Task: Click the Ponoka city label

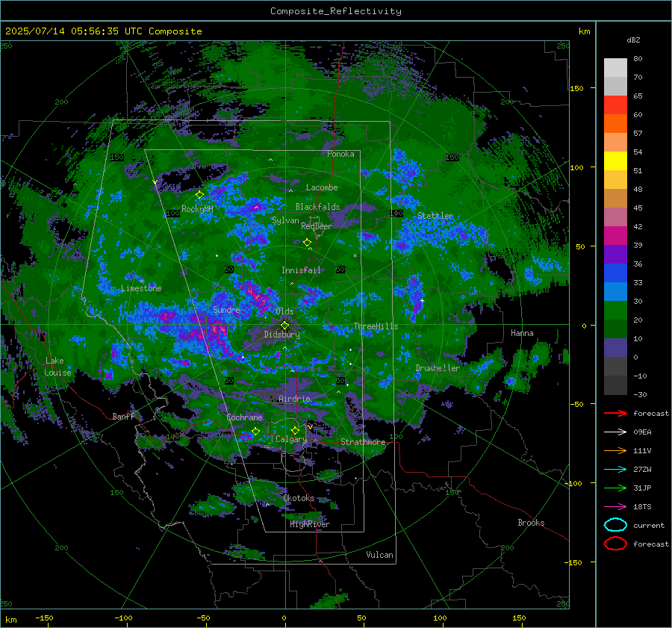Action: coord(340,154)
